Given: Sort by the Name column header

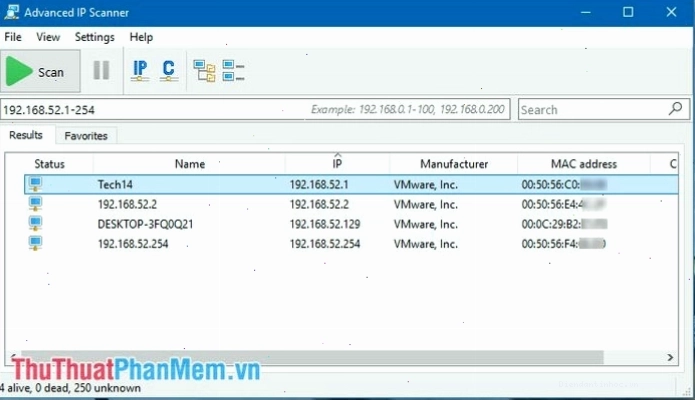Looking at the screenshot, I should [x=190, y=164].
